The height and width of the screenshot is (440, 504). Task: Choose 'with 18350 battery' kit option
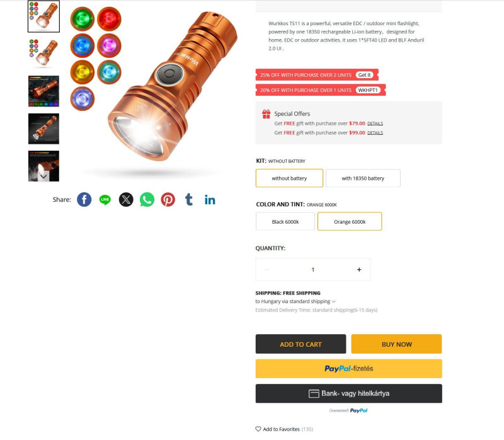(x=363, y=178)
